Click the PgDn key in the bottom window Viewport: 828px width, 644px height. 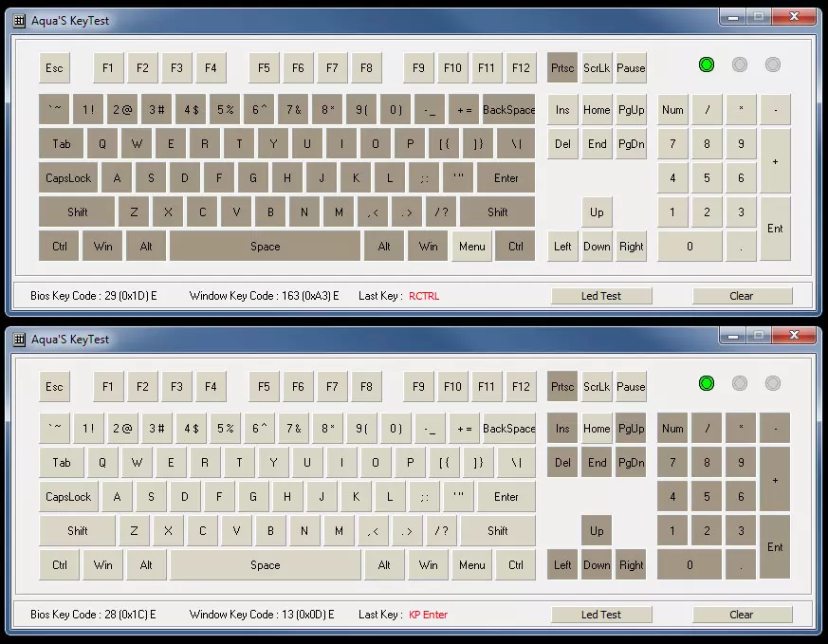pyautogui.click(x=631, y=463)
